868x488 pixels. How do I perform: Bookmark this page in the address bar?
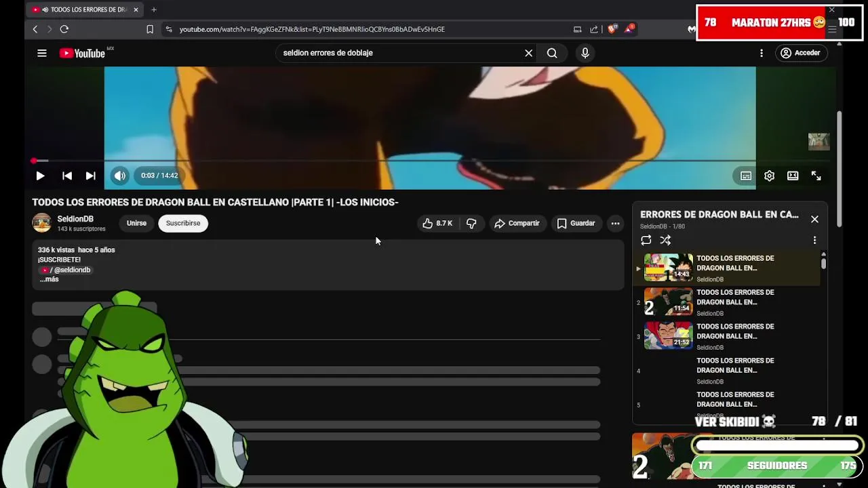150,29
